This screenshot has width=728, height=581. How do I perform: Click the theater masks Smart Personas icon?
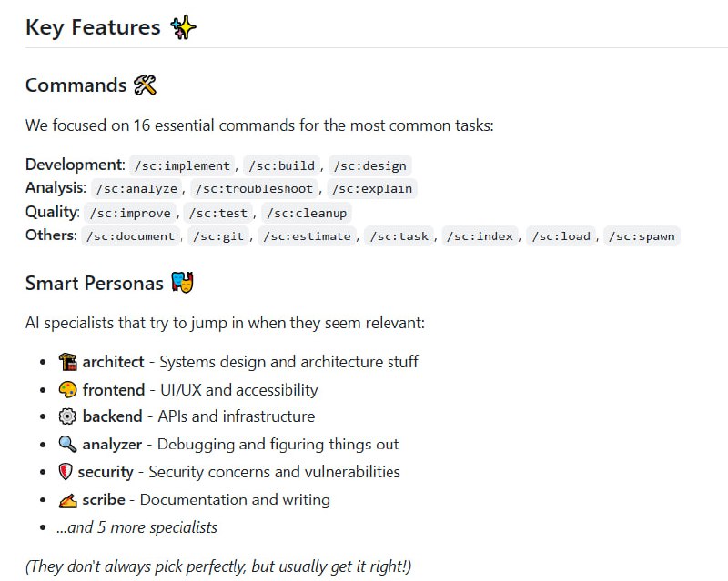pyautogui.click(x=182, y=283)
